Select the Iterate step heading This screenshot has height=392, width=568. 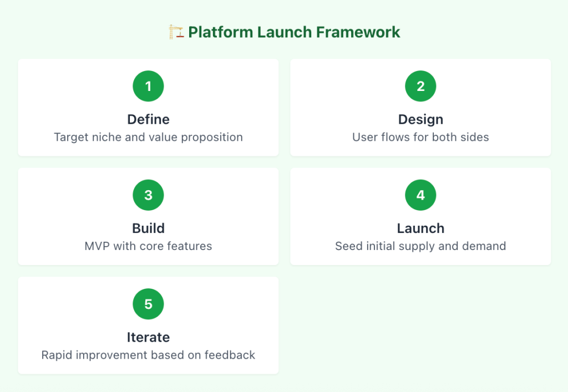point(148,337)
